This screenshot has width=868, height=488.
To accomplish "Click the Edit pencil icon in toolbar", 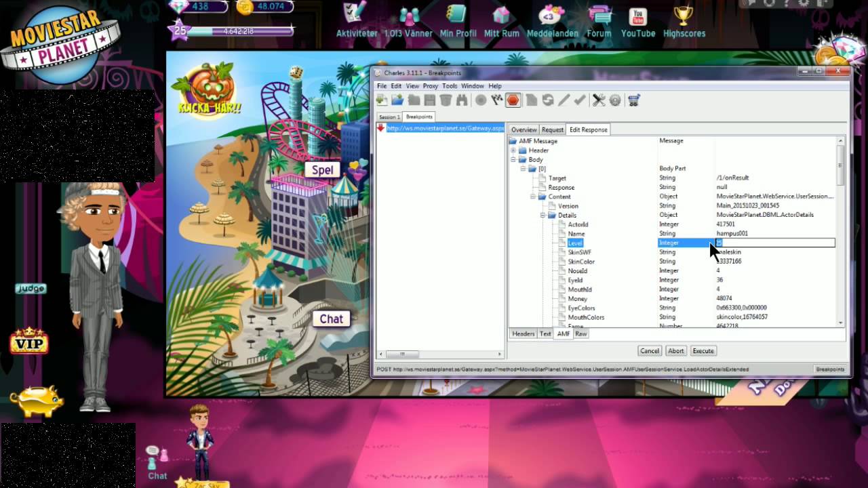I will (x=564, y=100).
